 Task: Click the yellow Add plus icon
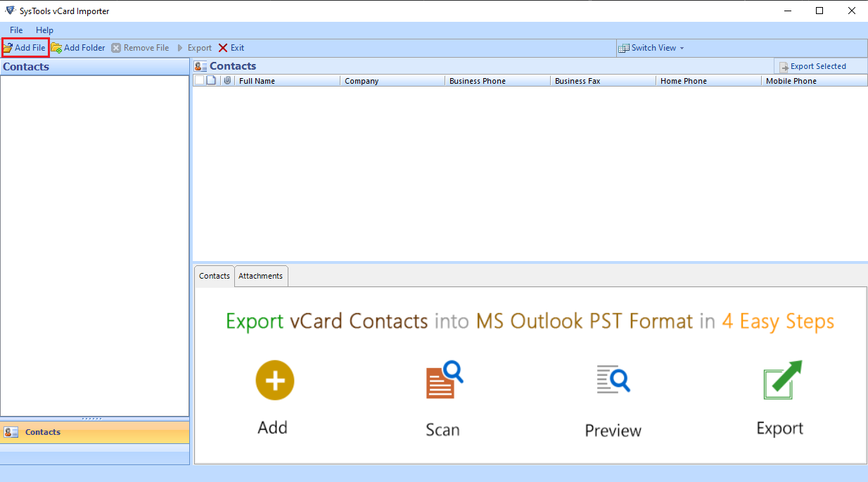[274, 381]
